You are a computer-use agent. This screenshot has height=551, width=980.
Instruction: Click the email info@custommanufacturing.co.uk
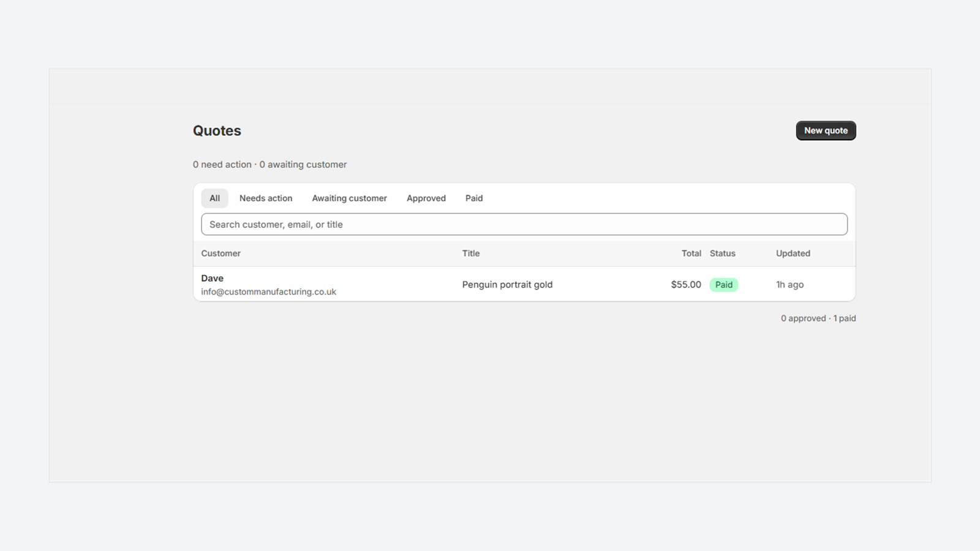(268, 292)
